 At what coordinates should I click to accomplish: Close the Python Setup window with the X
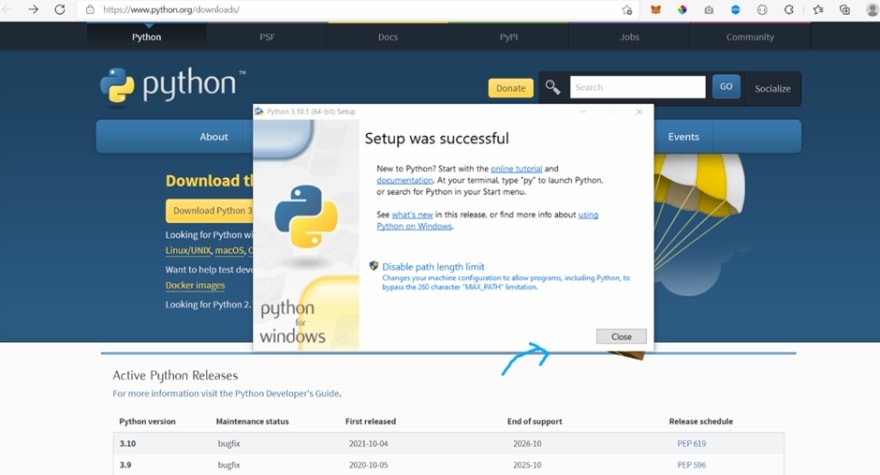639,112
